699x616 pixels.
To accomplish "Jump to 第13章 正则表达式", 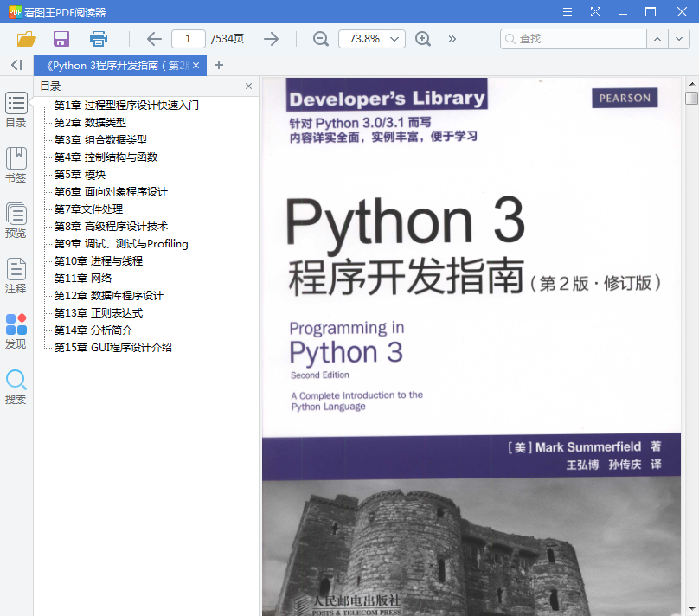I will (99, 313).
